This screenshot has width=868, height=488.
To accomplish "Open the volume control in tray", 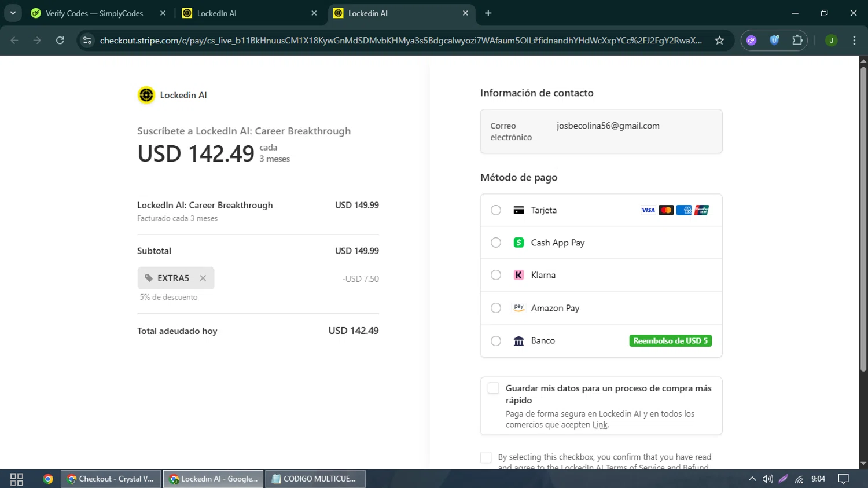I will [x=767, y=479].
